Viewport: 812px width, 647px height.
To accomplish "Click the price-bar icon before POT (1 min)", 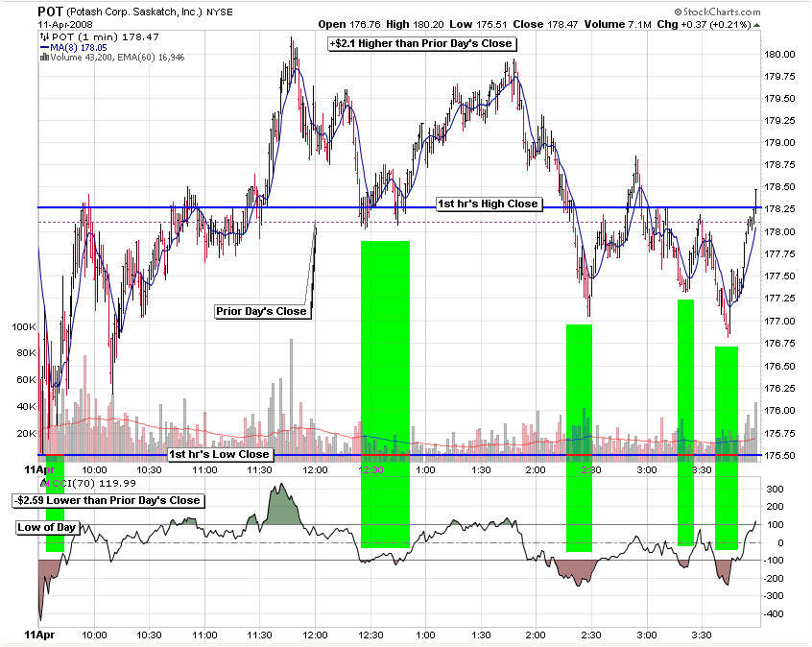I will pyautogui.click(x=44, y=36).
